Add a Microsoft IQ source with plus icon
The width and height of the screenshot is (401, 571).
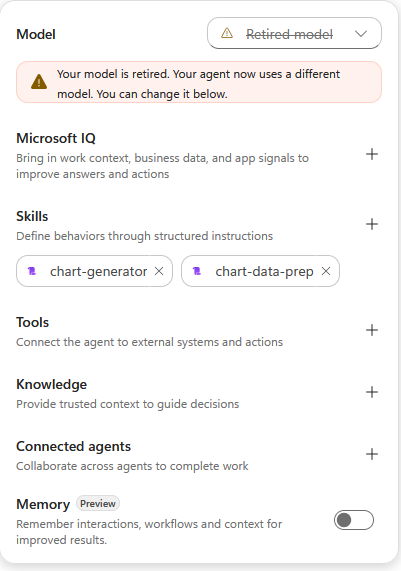371,154
